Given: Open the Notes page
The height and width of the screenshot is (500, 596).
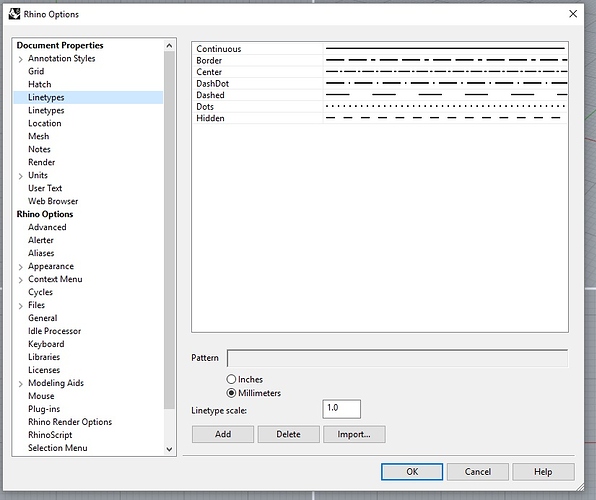Looking at the screenshot, I should pyautogui.click(x=39, y=149).
